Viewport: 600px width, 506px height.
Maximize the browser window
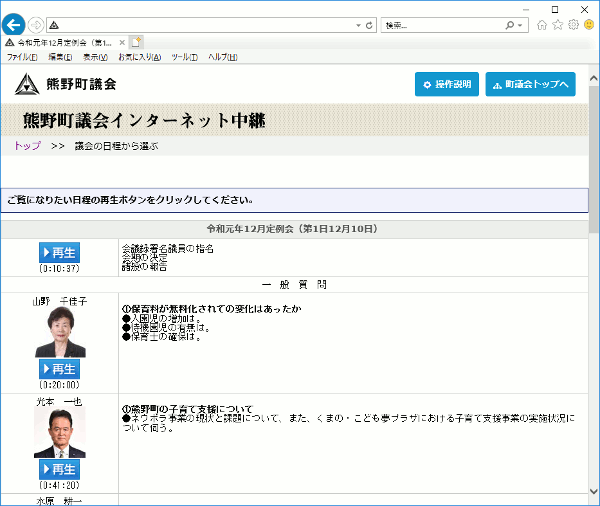pos(555,9)
